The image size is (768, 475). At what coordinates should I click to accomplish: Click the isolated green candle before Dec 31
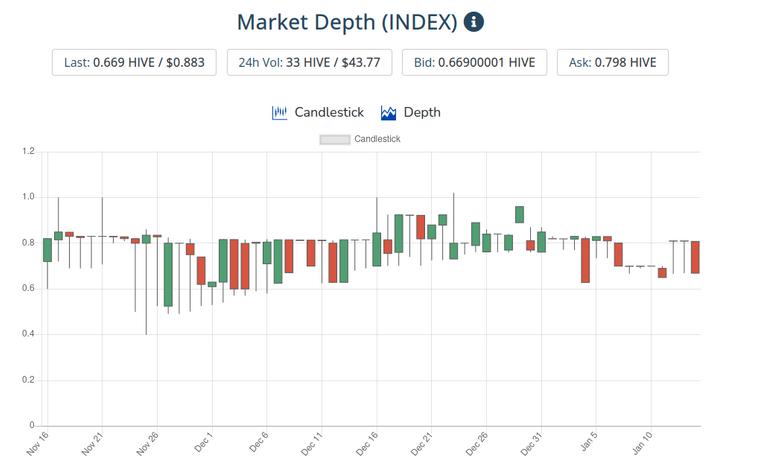(x=519, y=214)
